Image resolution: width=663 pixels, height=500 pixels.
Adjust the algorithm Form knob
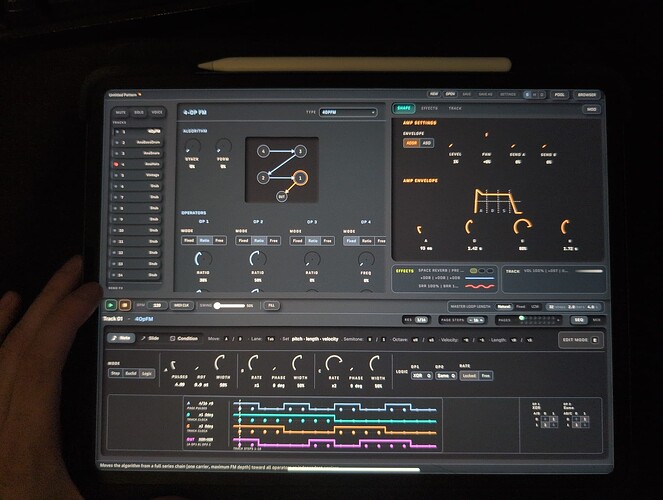coord(223,147)
